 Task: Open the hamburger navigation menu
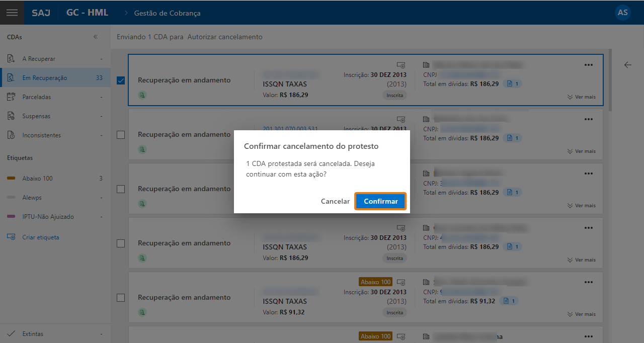[12, 13]
